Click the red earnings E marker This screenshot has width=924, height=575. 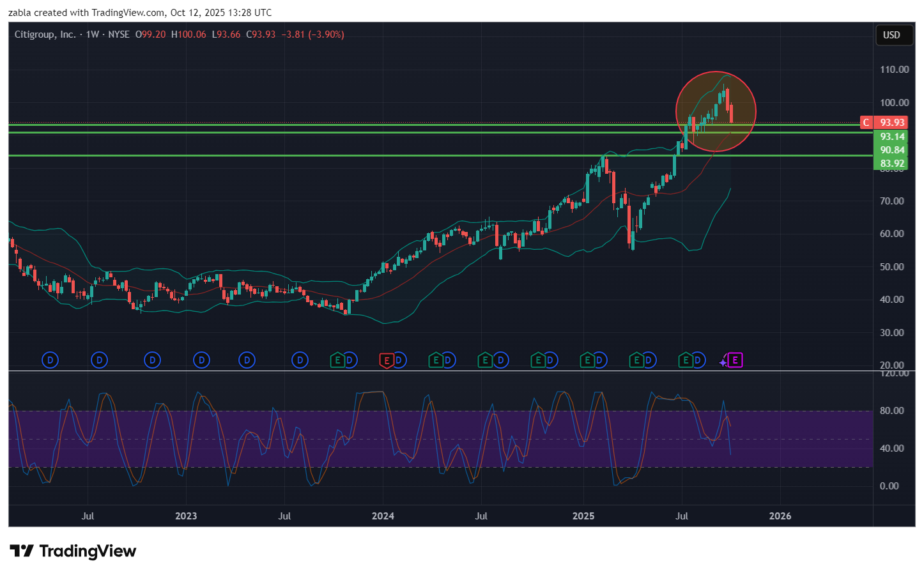(386, 360)
